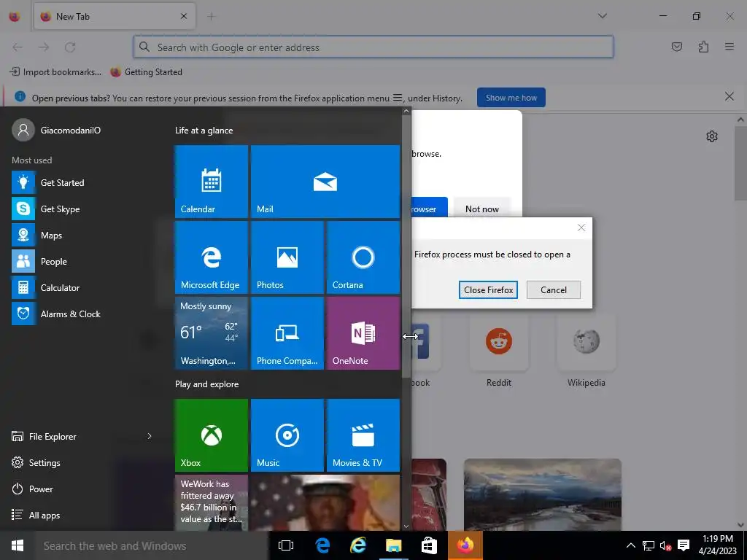
Task: Open People from Most used
Action: [86, 262]
